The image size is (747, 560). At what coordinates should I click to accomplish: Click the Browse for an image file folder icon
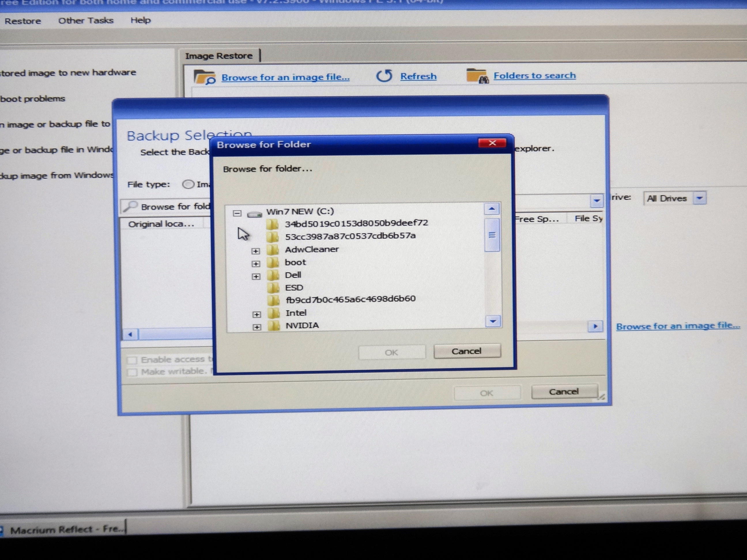[x=205, y=77]
